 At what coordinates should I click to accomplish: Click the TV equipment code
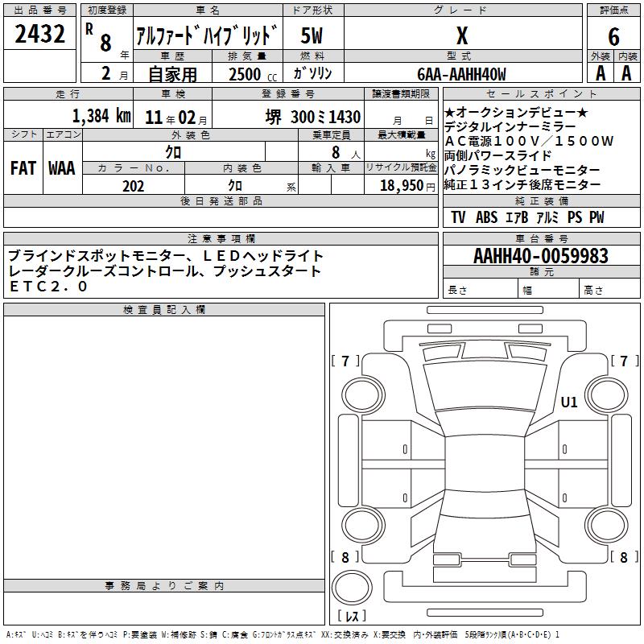(x=458, y=217)
